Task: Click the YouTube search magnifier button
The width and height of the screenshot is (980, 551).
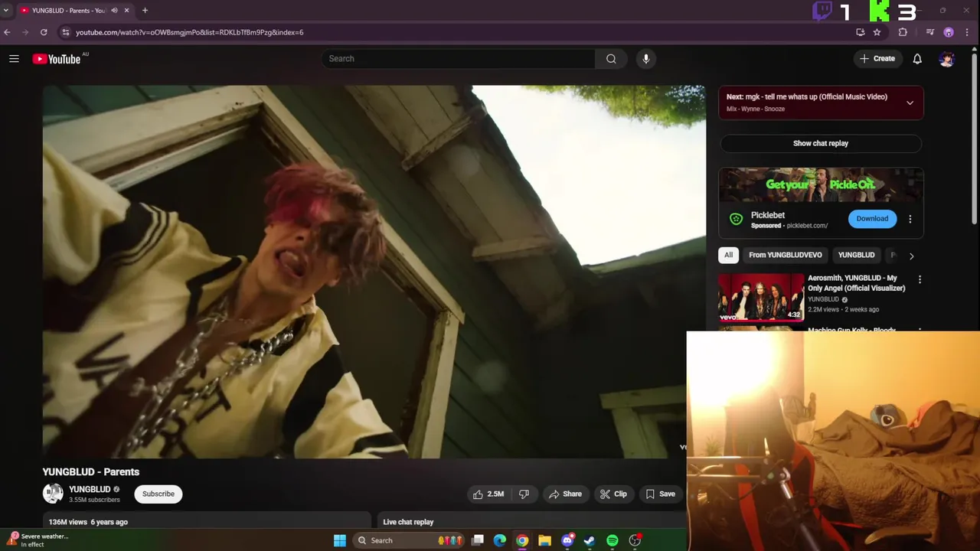Action: pyautogui.click(x=611, y=59)
